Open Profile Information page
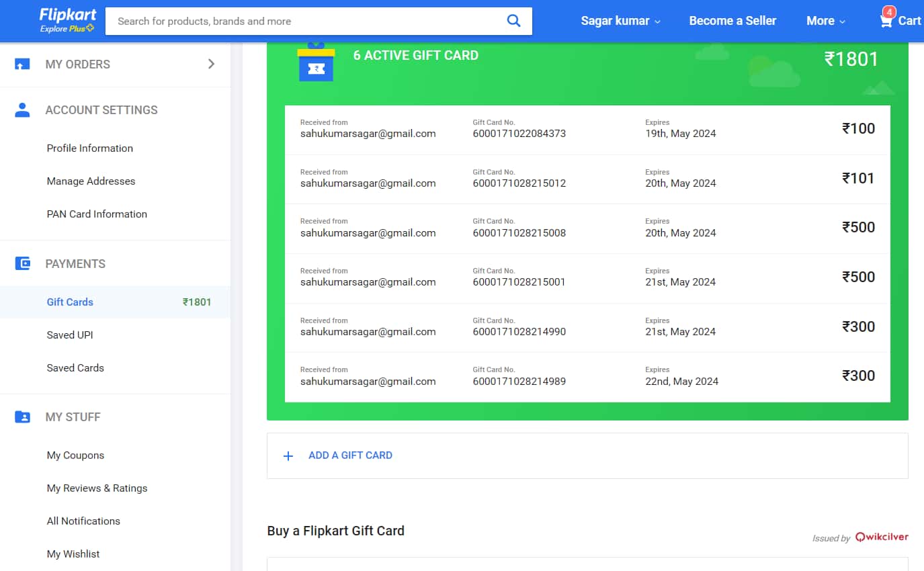Image resolution: width=924 pixels, height=571 pixels. (x=90, y=148)
